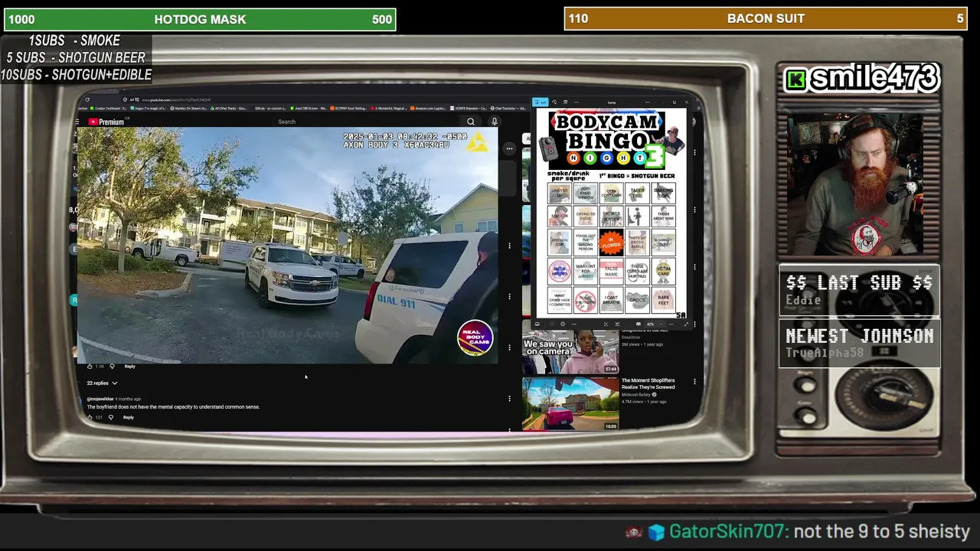Open the Midwest Safety channel link
This screenshot has width=980, height=551.
click(x=636, y=395)
